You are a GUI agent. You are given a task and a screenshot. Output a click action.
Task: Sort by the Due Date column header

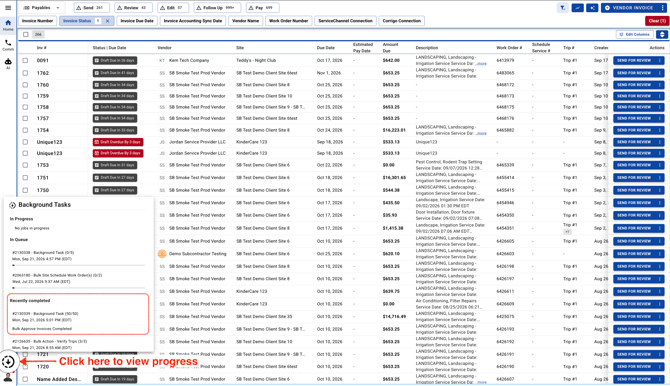326,48
